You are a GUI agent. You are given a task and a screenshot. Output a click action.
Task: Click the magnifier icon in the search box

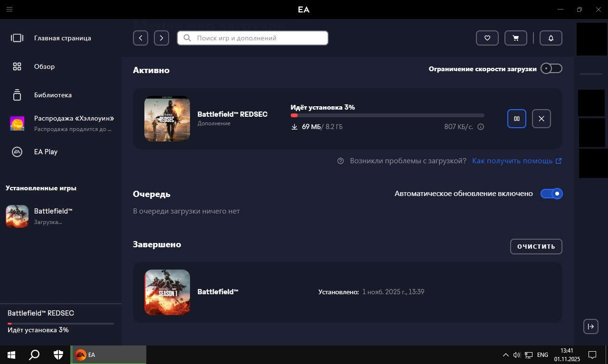pos(187,38)
